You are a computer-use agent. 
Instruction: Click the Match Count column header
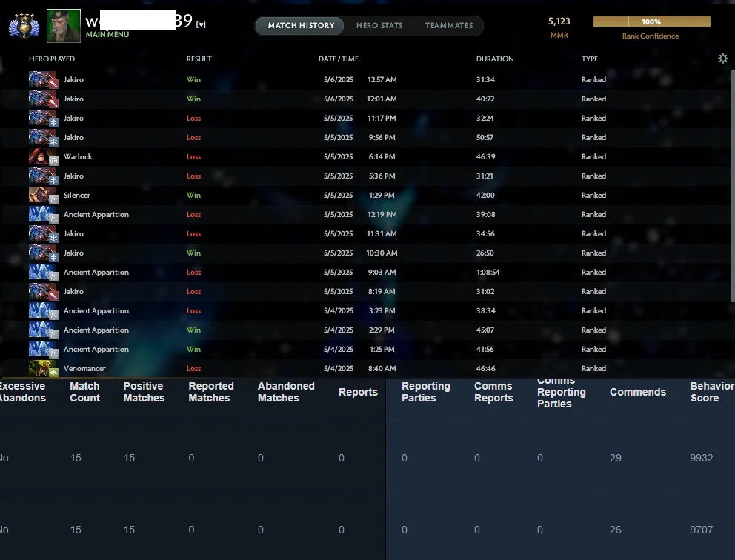point(85,392)
